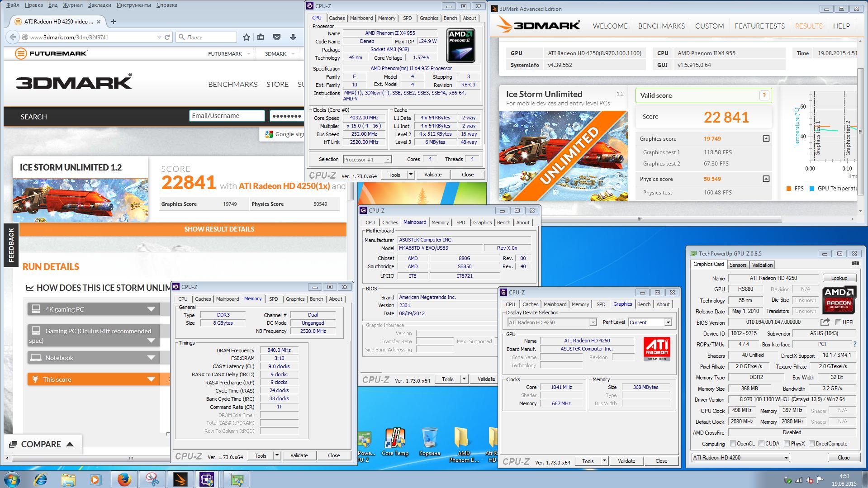This screenshot has height=488, width=868.
Task: Click SHOW RESULT DETAILS button
Action: pos(183,229)
